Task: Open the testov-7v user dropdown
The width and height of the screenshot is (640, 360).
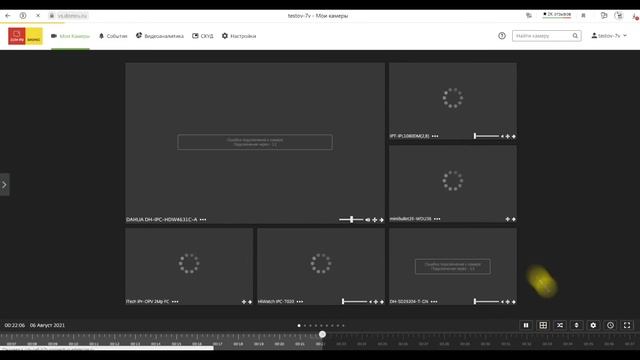Action: (x=609, y=36)
